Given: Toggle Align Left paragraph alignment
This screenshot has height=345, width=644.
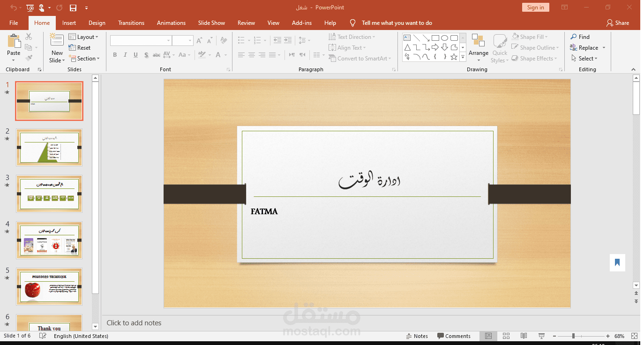Looking at the screenshot, I should [x=241, y=55].
